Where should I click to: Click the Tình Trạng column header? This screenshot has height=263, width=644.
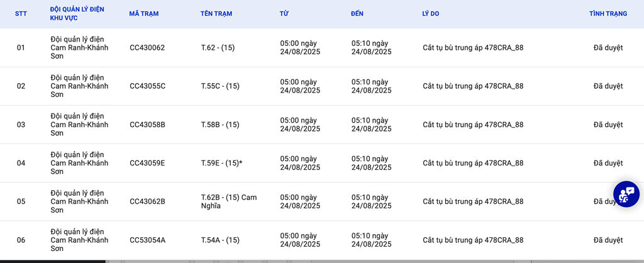[x=608, y=14]
